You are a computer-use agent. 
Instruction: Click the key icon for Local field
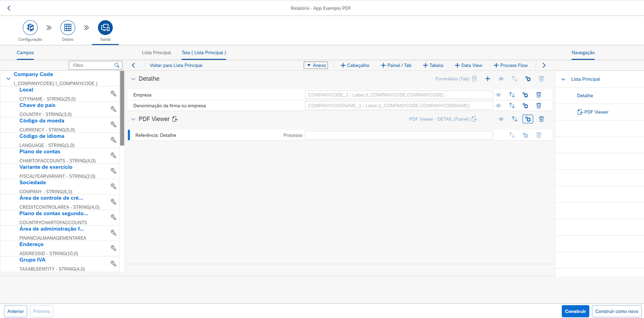[x=114, y=94]
